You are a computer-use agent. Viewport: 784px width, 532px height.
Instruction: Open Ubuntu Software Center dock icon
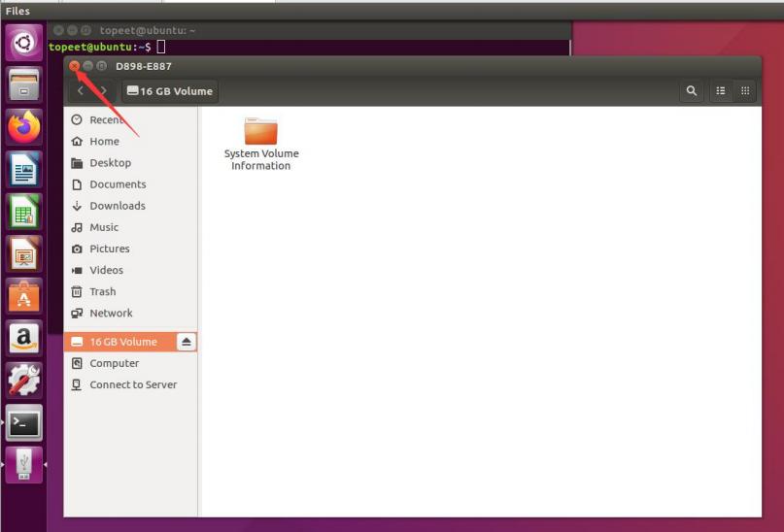pyautogui.click(x=23, y=296)
